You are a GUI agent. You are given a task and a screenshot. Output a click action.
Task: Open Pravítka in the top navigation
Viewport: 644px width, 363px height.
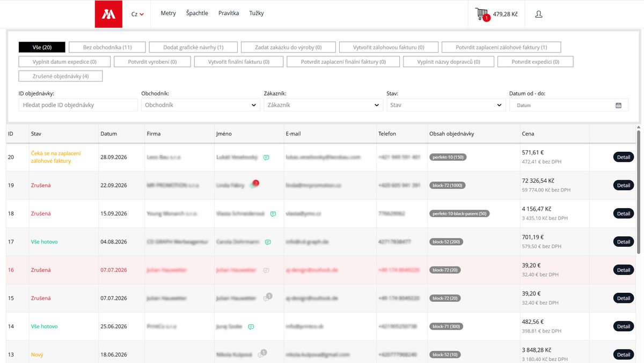click(229, 13)
